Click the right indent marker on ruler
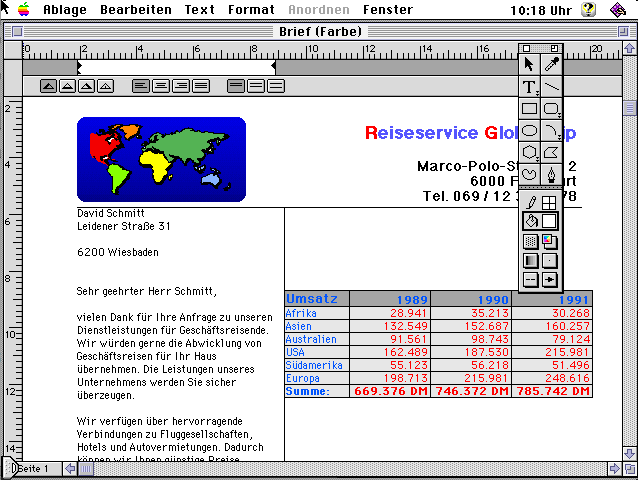The width and height of the screenshot is (638, 480). (273, 67)
